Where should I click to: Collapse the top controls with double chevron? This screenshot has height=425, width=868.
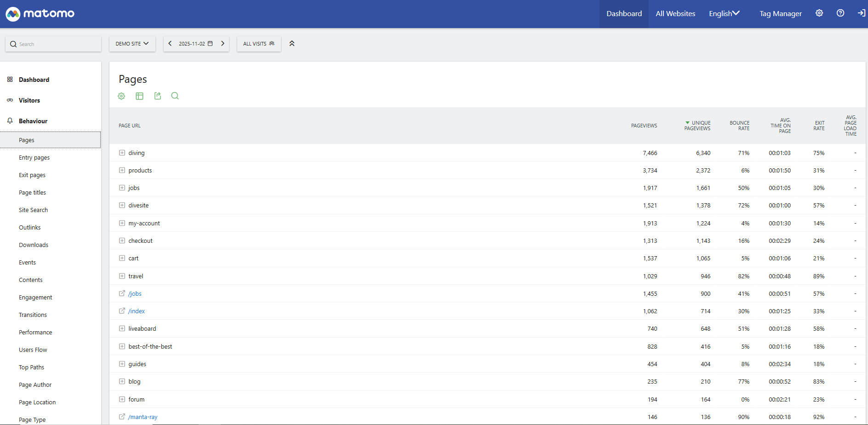pyautogui.click(x=292, y=44)
